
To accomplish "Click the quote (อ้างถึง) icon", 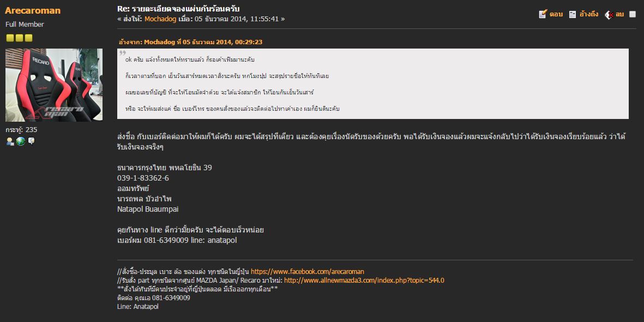I will (573, 14).
